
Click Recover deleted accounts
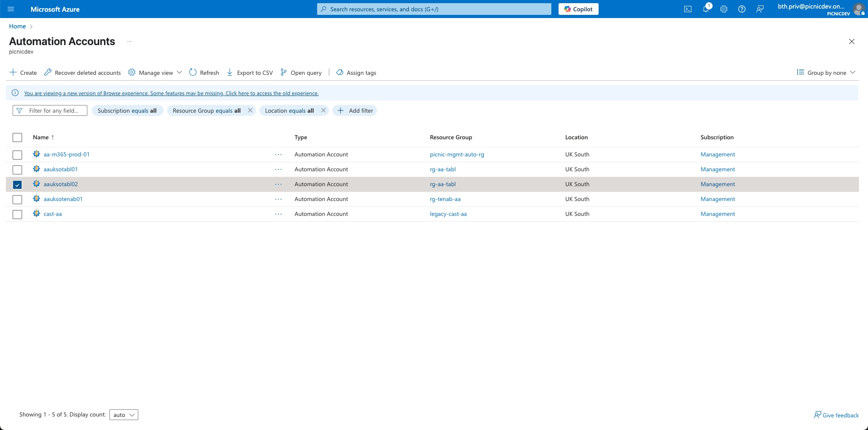pos(82,73)
